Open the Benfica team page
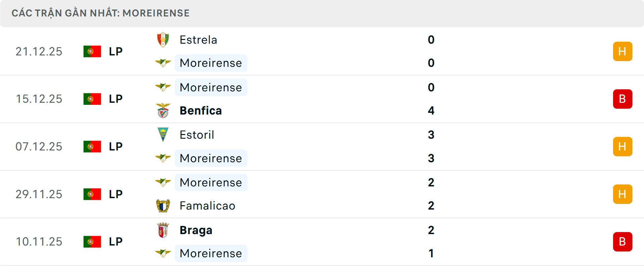 click(x=201, y=110)
